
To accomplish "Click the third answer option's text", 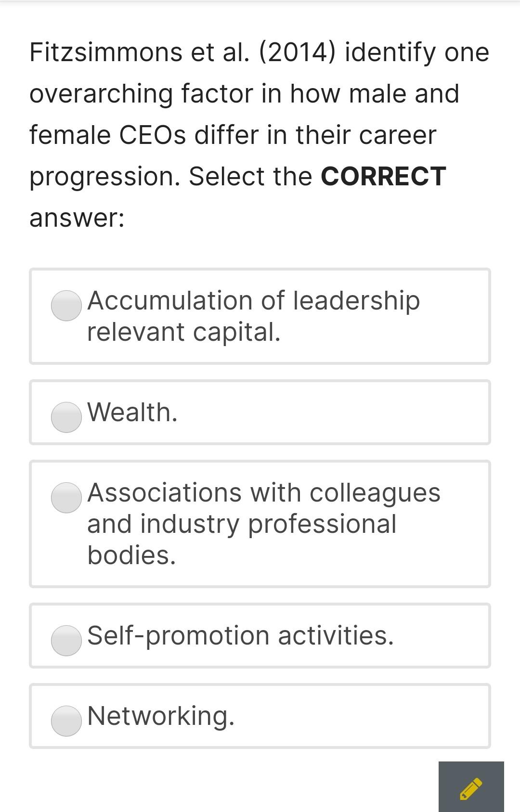I will point(264,524).
